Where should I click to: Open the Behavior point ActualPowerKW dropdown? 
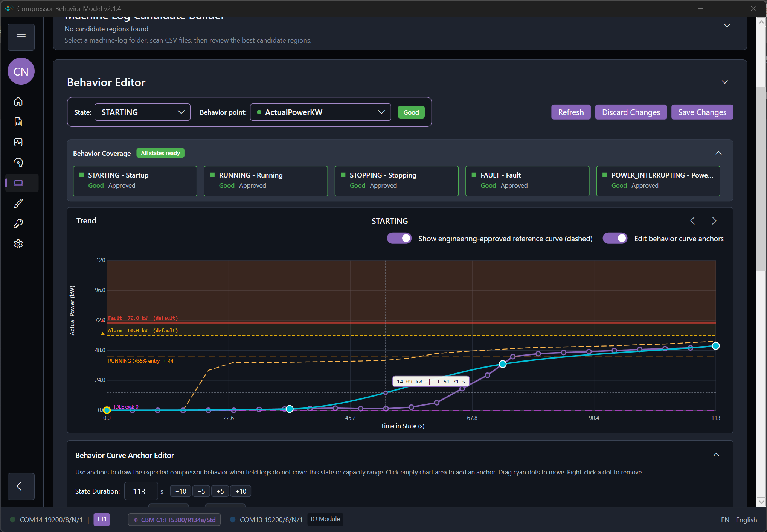pyautogui.click(x=320, y=112)
